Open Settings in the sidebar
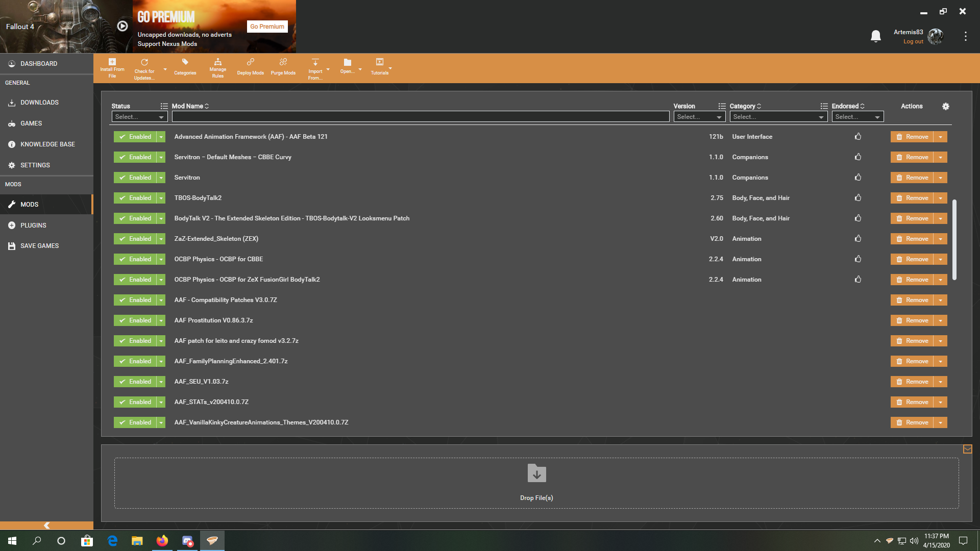This screenshot has height=551, width=980. click(x=46, y=165)
